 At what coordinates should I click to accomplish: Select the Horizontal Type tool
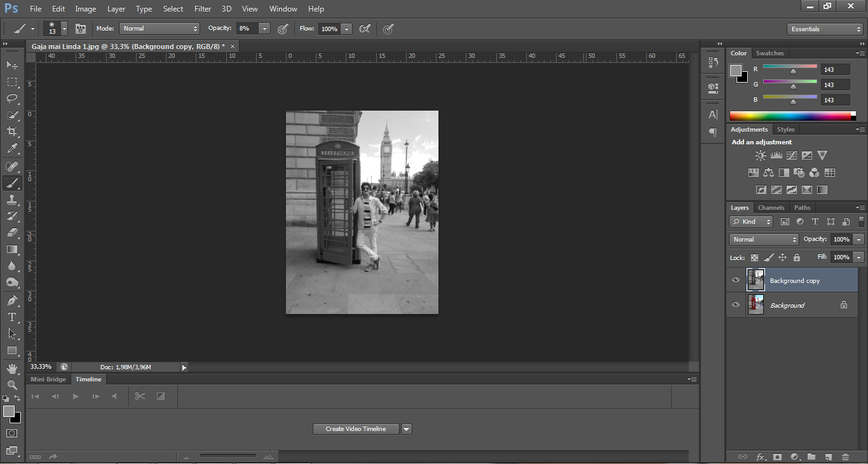click(12, 317)
